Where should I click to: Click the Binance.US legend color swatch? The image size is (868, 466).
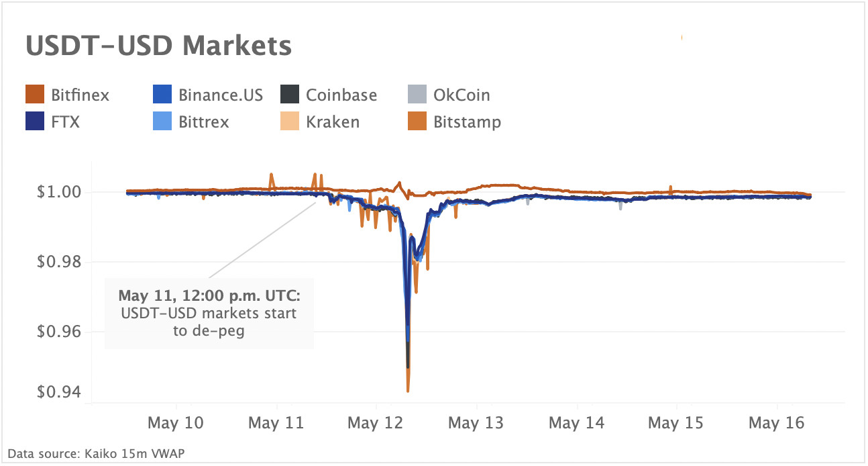tap(163, 95)
